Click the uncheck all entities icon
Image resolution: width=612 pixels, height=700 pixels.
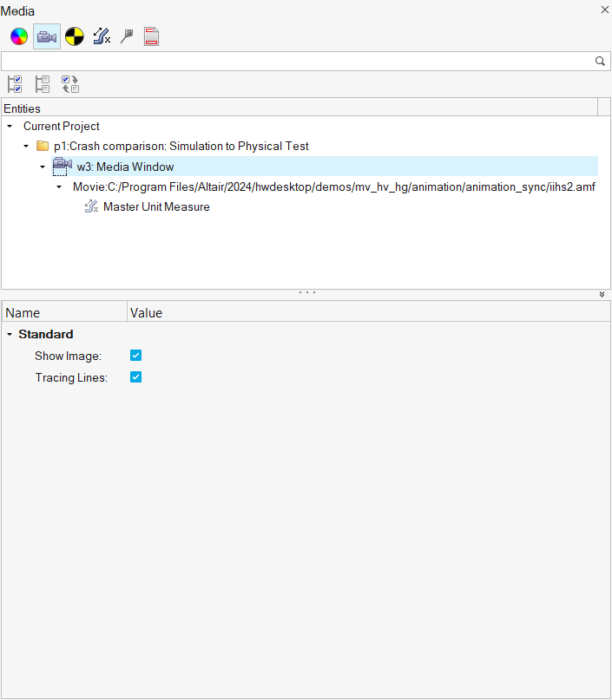pos(43,84)
